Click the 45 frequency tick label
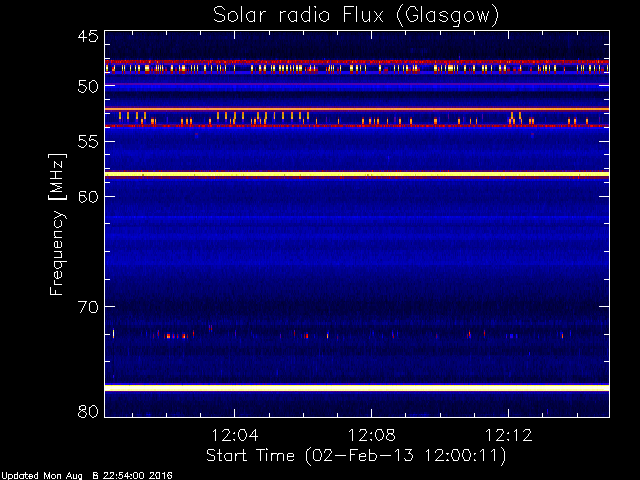Image resolution: width=640 pixels, height=480 pixels. coord(88,36)
